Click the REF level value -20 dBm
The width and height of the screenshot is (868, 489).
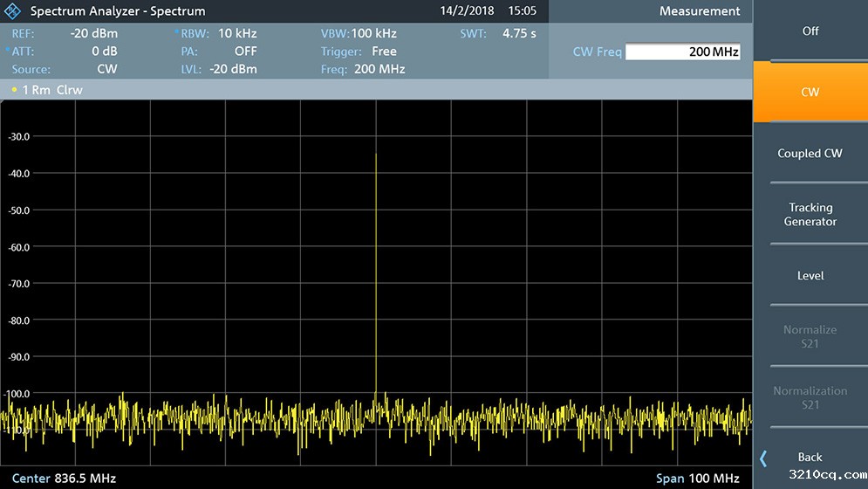coord(94,33)
